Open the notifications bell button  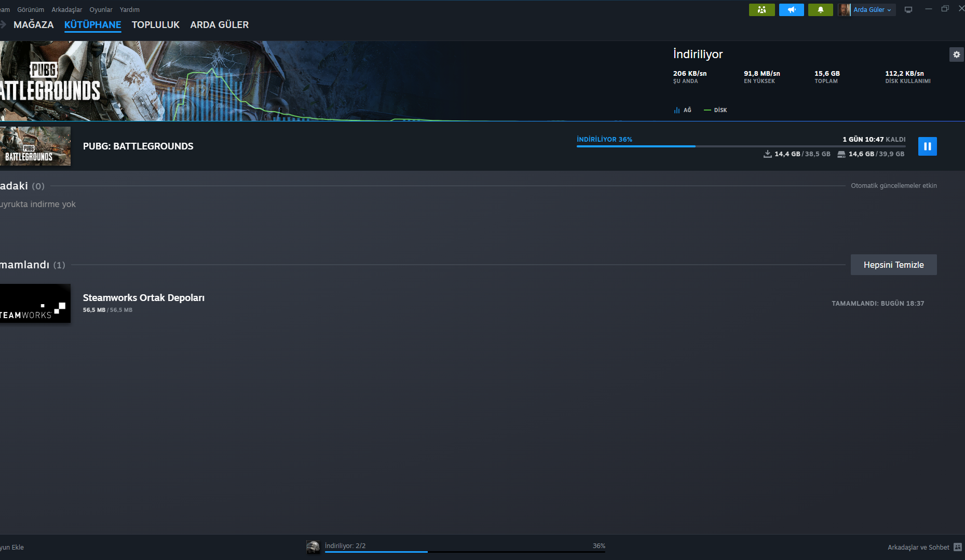820,10
